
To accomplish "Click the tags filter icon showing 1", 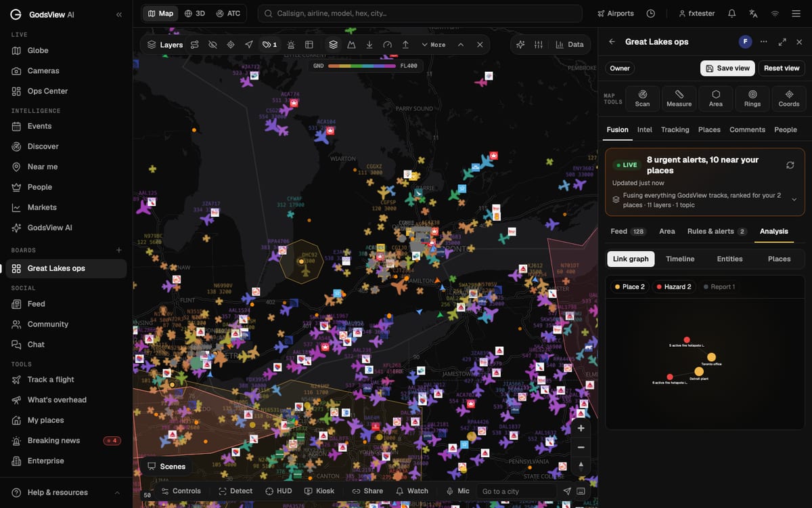I will click(x=269, y=45).
